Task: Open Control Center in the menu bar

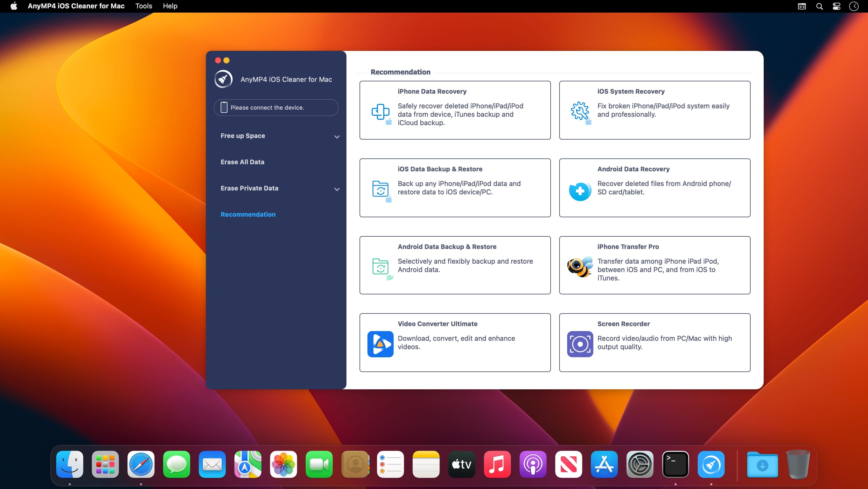Action: [x=836, y=6]
